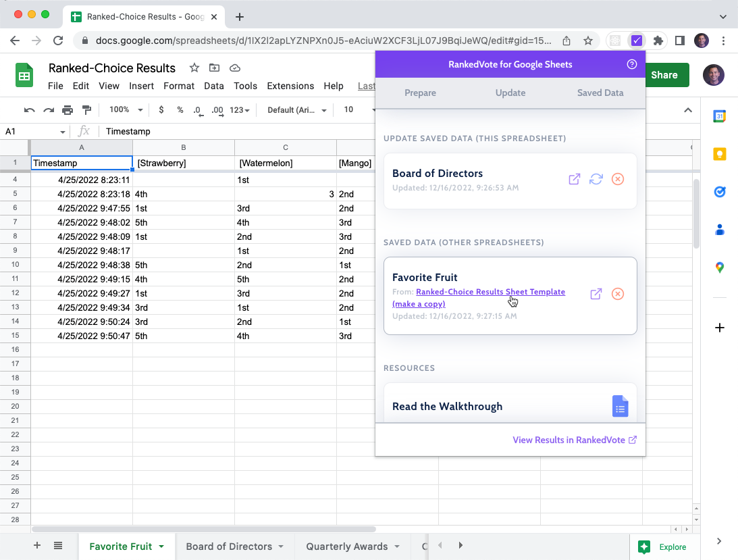Viewport: 738px width, 560px height.
Task: Collapse the Sheets toolbar menus
Action: 687,109
